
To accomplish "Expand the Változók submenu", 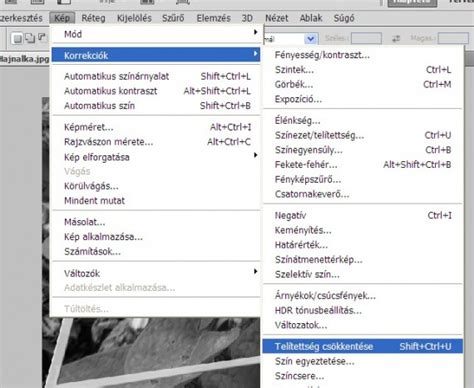I will tap(156, 273).
